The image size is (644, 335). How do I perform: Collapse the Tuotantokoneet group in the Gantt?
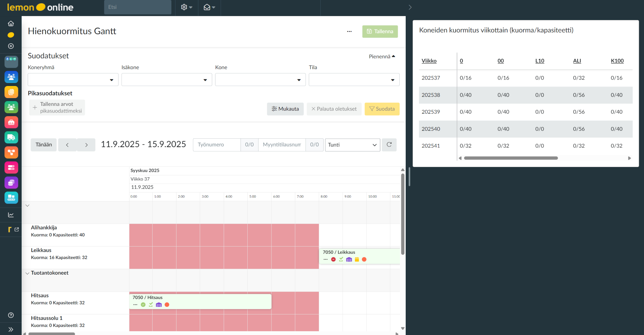click(x=27, y=273)
